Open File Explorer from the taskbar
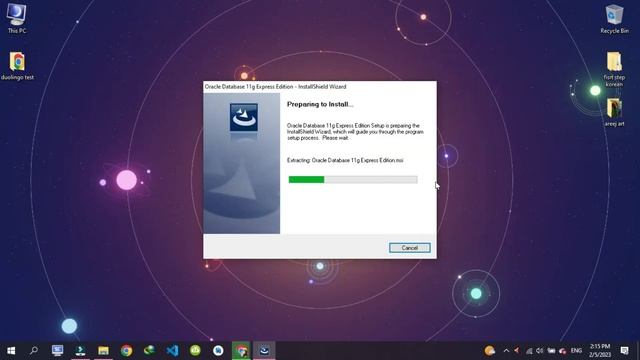Screen dimensions: 640x360 [x=103, y=351]
